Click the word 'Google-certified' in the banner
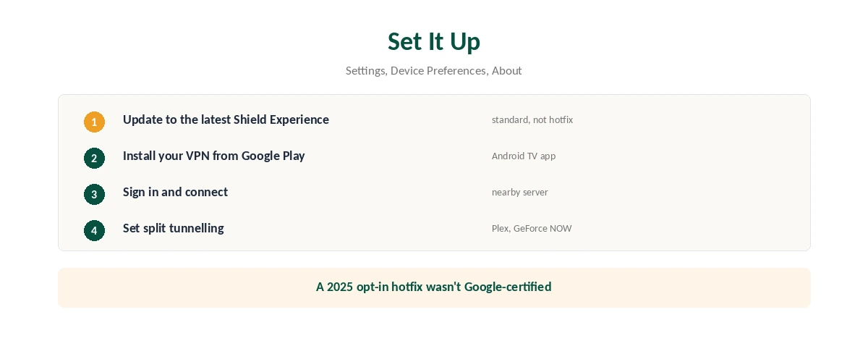 (508, 287)
